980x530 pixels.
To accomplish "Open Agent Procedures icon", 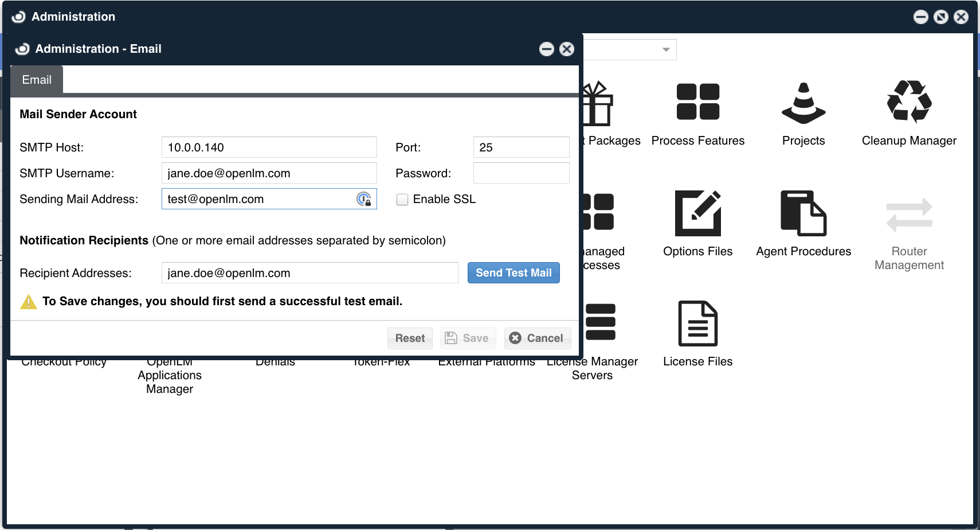I will (x=803, y=213).
